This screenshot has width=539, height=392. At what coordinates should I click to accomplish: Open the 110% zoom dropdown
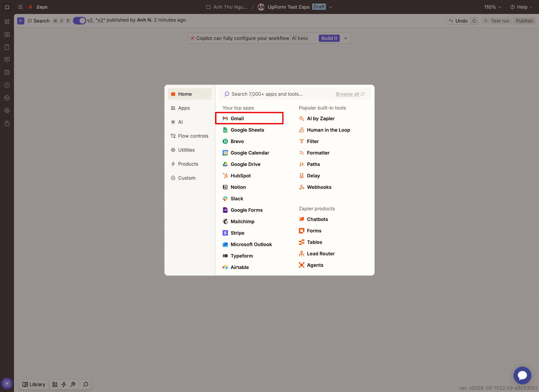(x=492, y=7)
